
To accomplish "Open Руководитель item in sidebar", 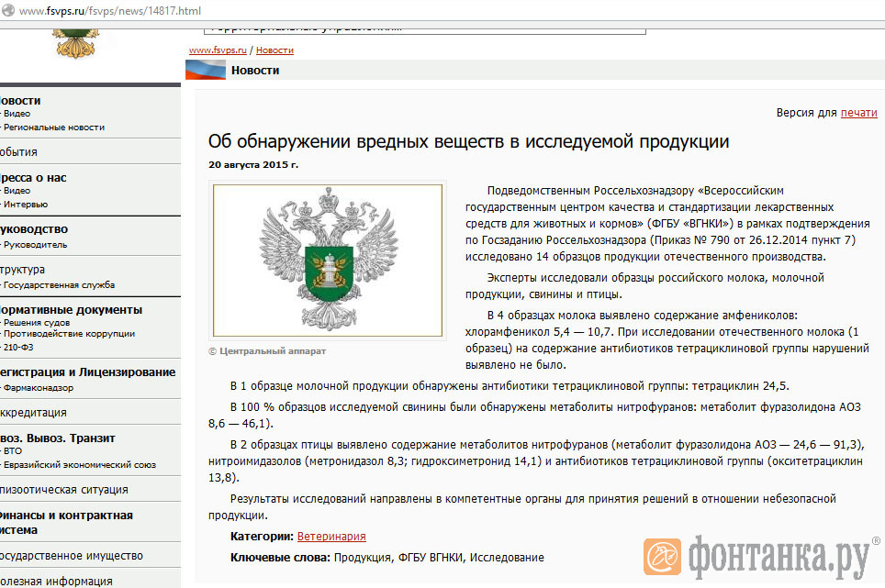I will tap(35, 245).
